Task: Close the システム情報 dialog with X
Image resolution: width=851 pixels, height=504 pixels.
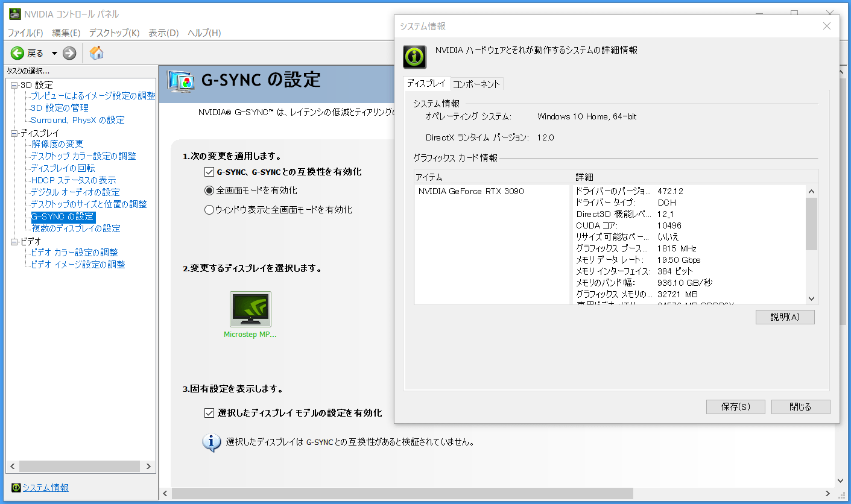Action: (827, 26)
